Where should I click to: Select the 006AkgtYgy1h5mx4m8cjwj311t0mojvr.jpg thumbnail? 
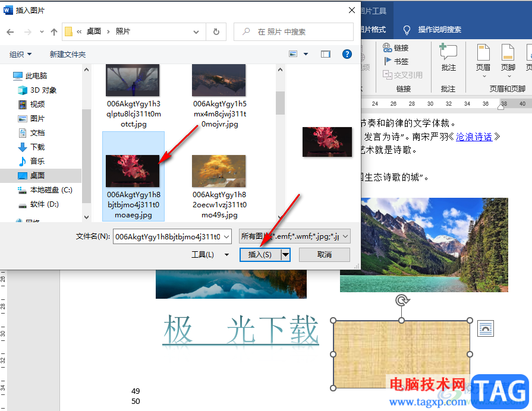pos(219,80)
